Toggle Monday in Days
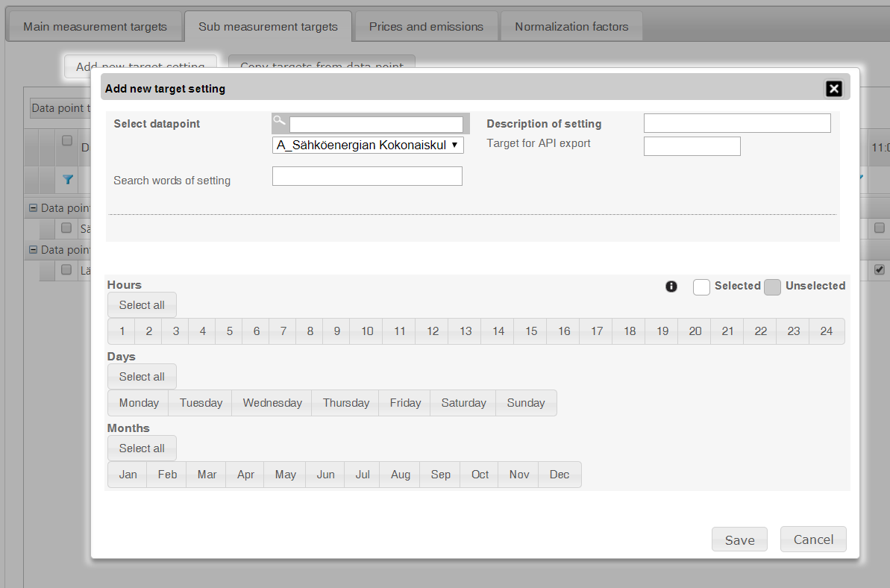The height and width of the screenshot is (588, 890). [x=139, y=403]
